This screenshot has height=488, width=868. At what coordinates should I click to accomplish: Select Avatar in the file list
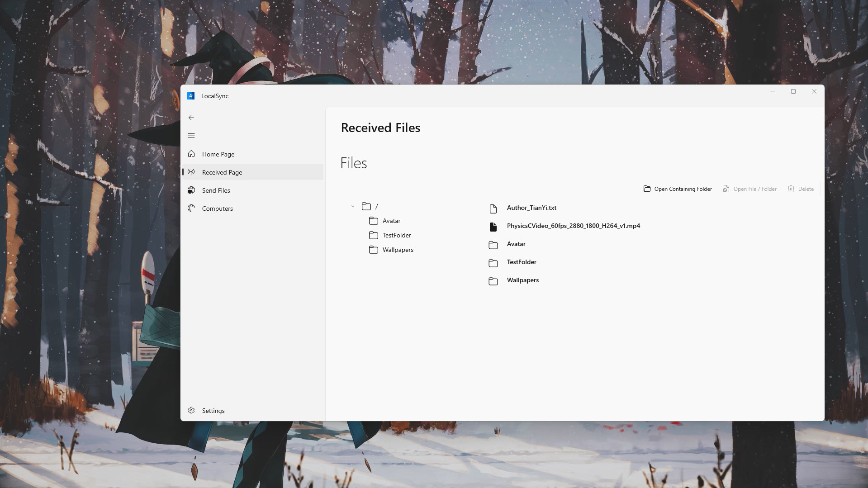click(x=516, y=244)
